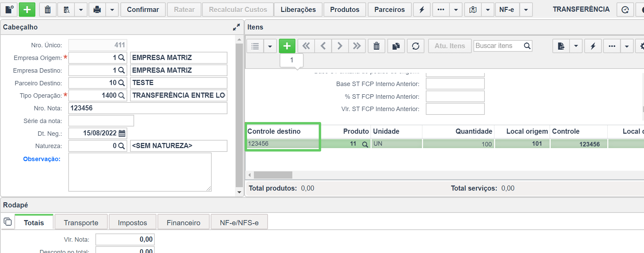This screenshot has width=644, height=253.
Task: Click magnifier icon in Buscar itens field
Action: point(527,46)
